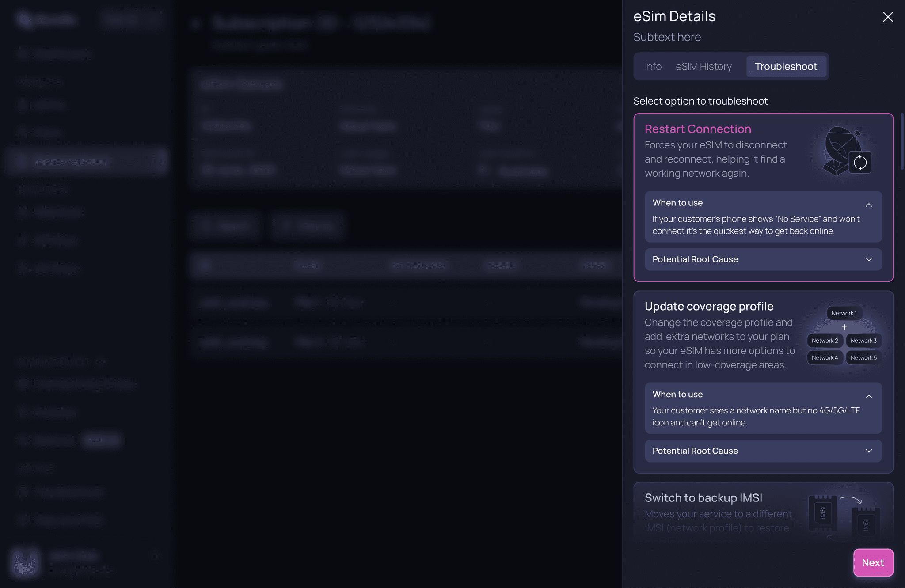The width and height of the screenshot is (905, 588).
Task: Switch to the Info tab
Action: coord(653,67)
